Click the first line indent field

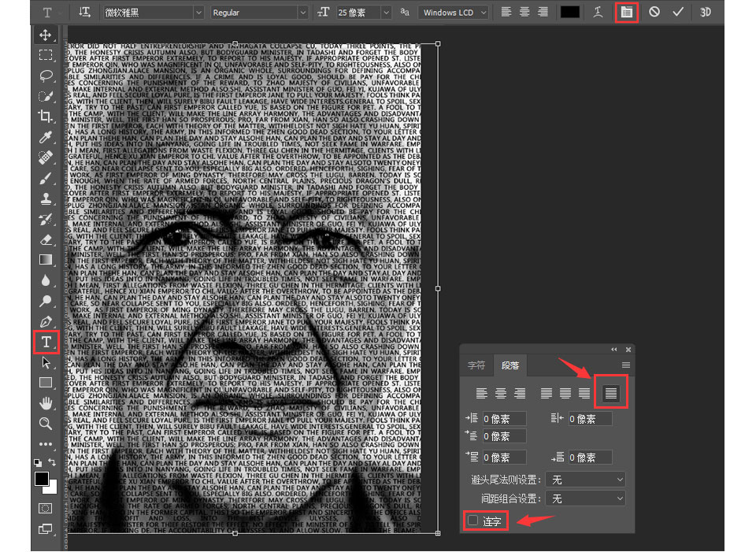click(504, 435)
